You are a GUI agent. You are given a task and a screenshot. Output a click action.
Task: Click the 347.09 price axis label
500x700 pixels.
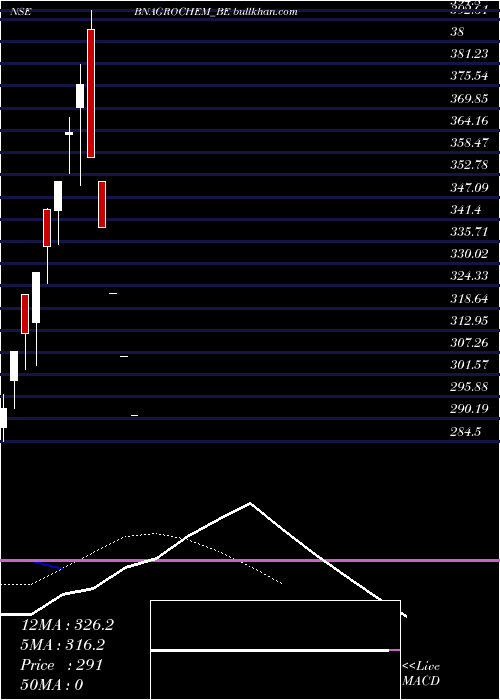pos(469,188)
